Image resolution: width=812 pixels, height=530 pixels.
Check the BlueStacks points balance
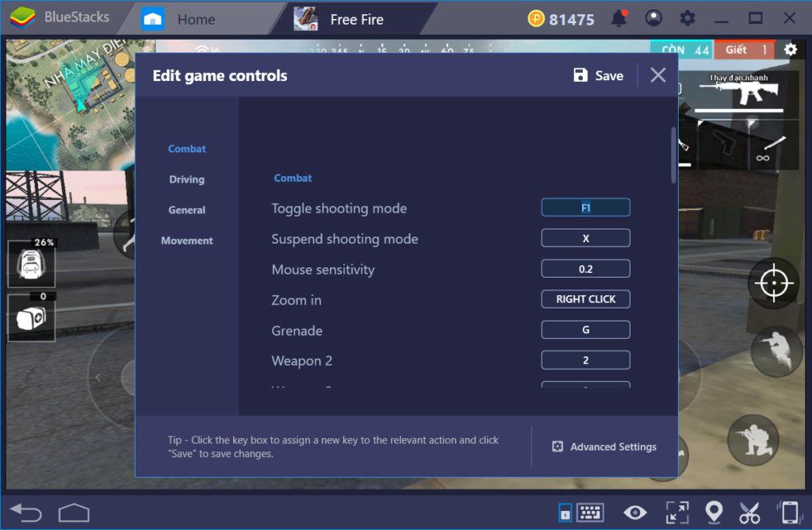click(x=559, y=17)
